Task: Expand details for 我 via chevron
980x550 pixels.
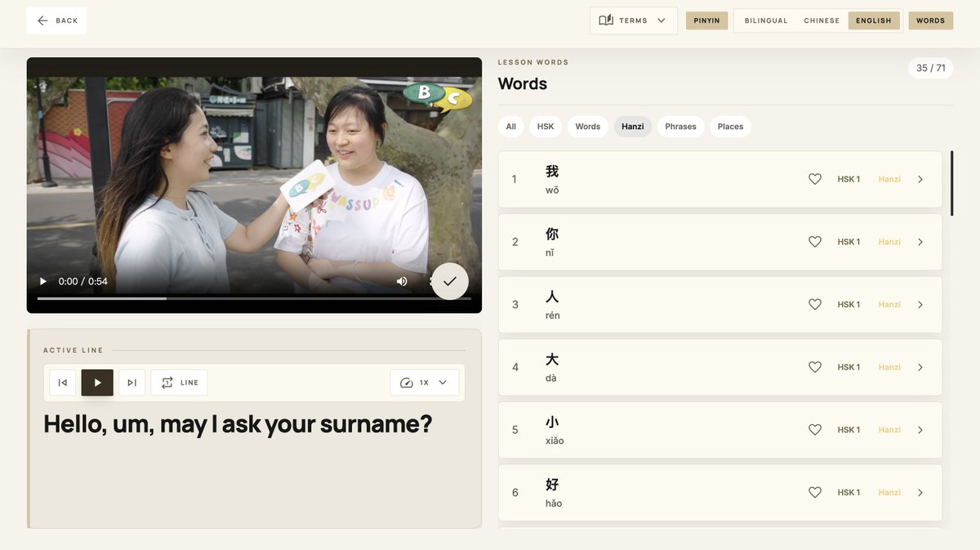Action: [920, 179]
